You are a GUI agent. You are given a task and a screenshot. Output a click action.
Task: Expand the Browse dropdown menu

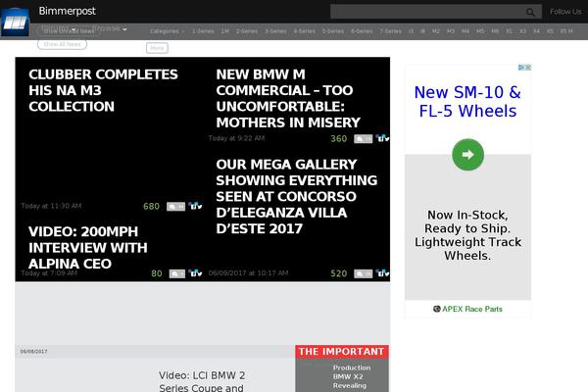110,28
